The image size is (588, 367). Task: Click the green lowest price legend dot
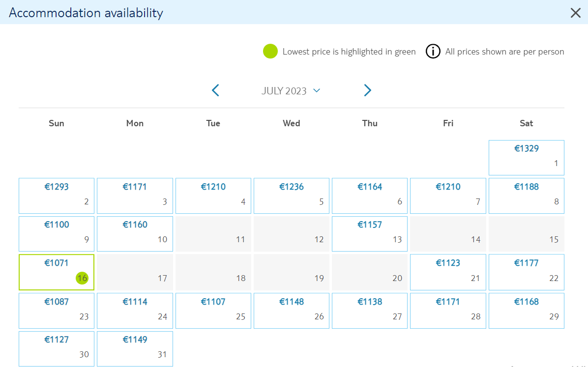pos(270,52)
